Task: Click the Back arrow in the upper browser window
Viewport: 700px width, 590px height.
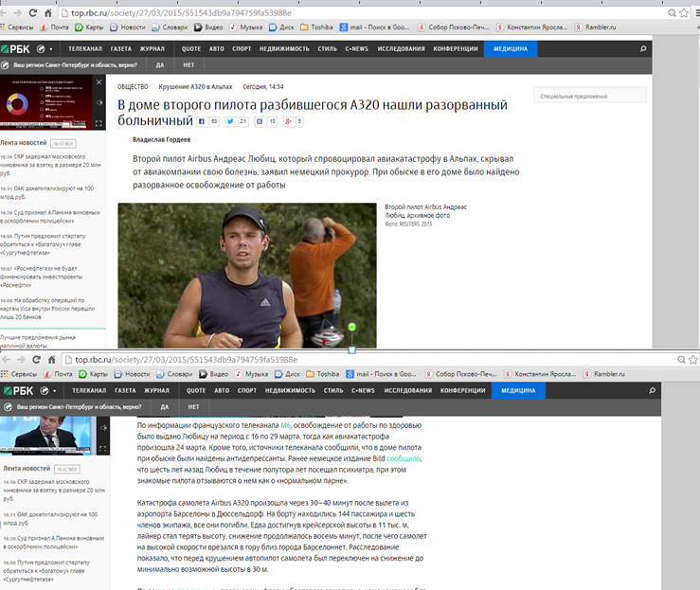Action: (x=3, y=13)
